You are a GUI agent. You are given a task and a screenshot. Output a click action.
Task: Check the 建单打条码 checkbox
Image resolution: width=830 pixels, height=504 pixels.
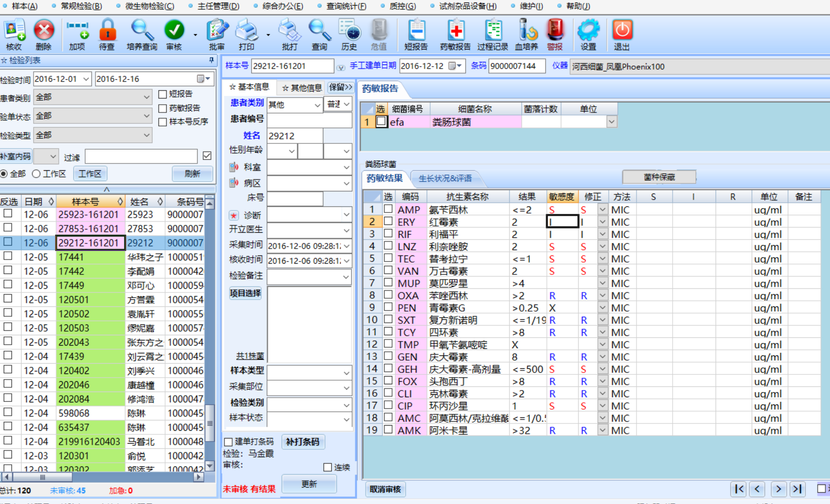tap(229, 442)
